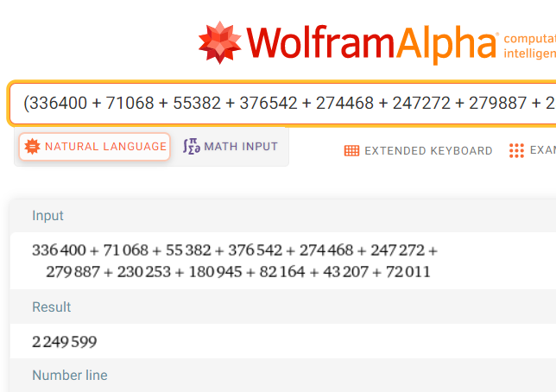Click the Extended Keyboard keyboard icon
The height and width of the screenshot is (392, 556).
click(x=351, y=150)
